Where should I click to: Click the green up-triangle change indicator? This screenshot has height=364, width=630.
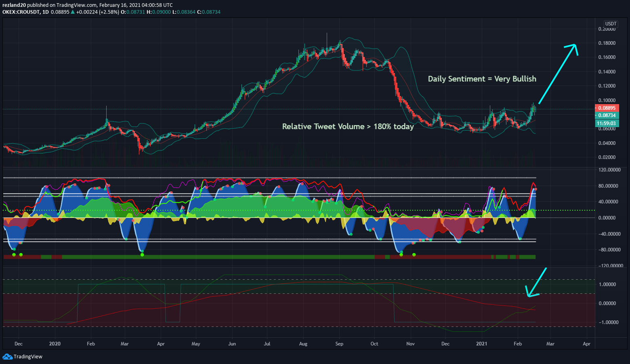pyautogui.click(x=73, y=12)
